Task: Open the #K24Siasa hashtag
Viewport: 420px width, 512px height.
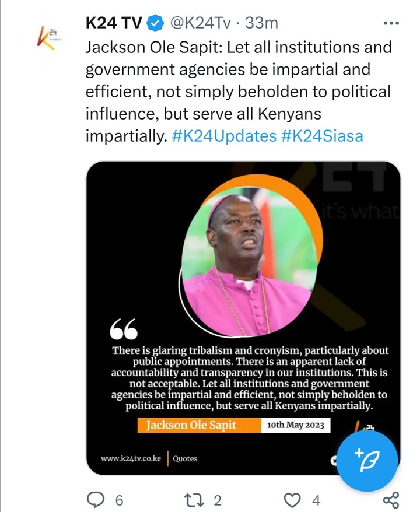Action: pos(322,136)
